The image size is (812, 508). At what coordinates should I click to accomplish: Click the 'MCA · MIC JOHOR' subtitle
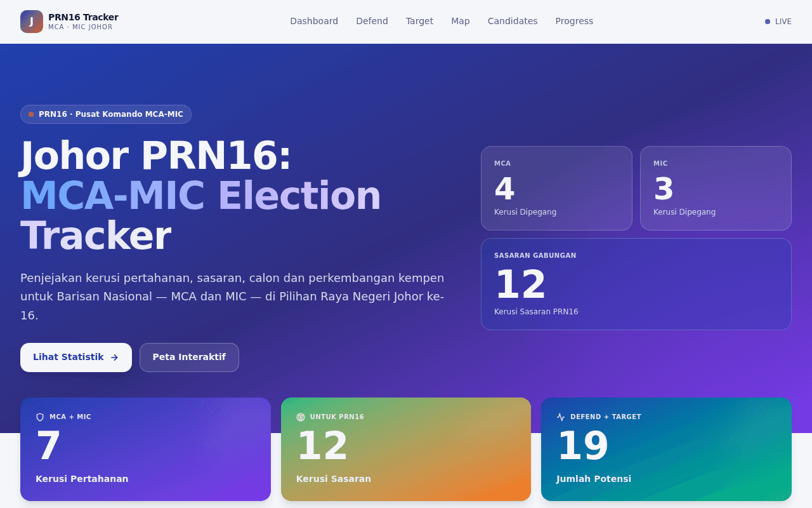[x=81, y=27]
